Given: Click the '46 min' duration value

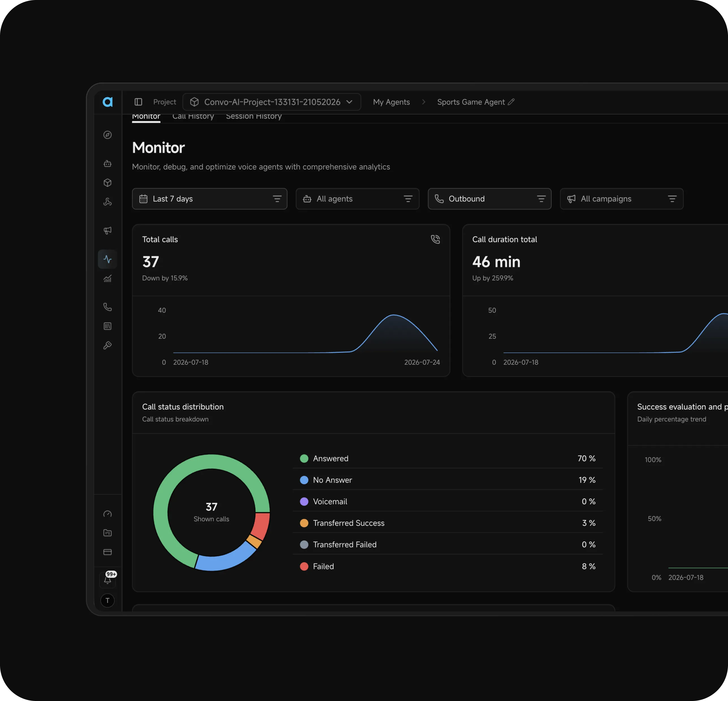Looking at the screenshot, I should [x=496, y=262].
